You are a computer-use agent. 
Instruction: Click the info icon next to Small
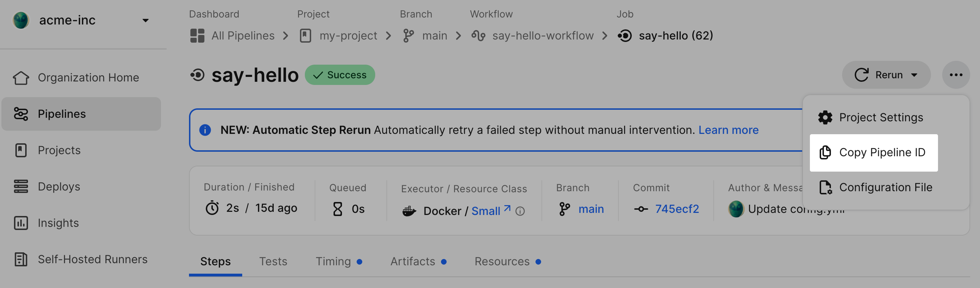point(520,211)
